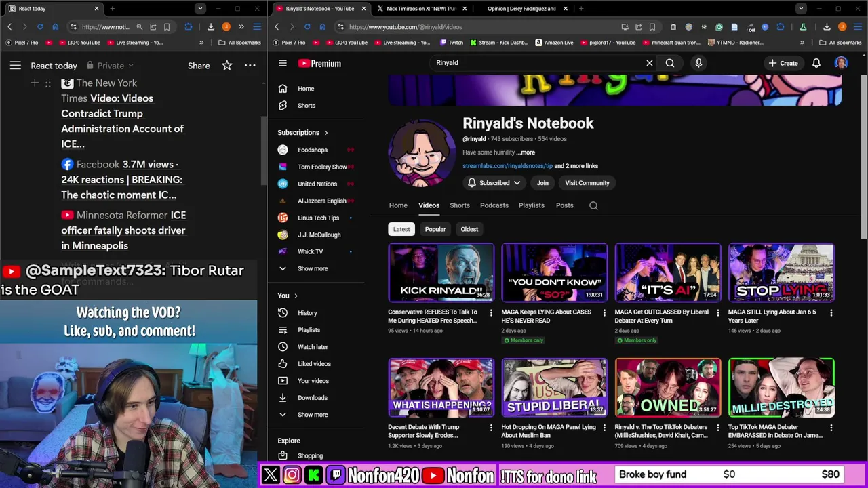Open YouTube notifications bell
868x488 pixels.
816,63
